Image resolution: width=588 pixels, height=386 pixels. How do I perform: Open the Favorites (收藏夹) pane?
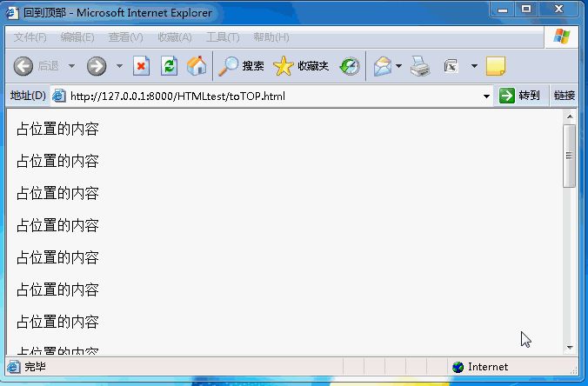(x=301, y=66)
